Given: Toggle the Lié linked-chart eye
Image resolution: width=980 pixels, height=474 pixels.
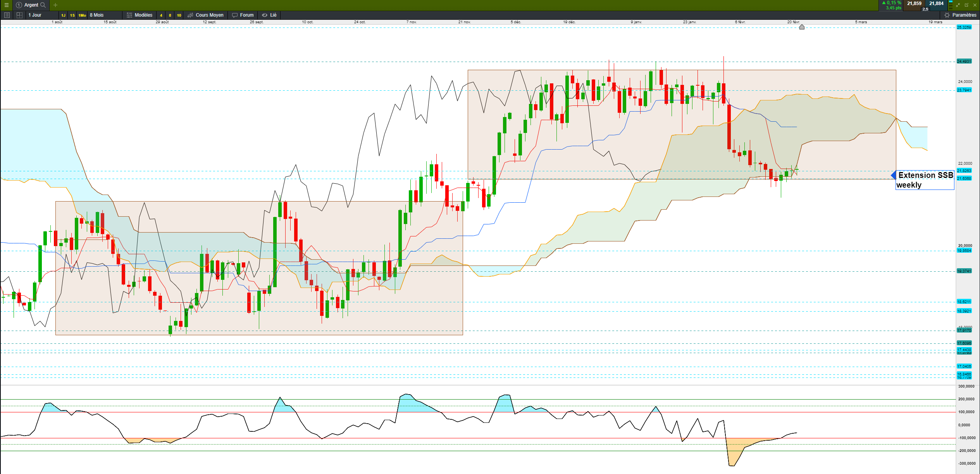Looking at the screenshot, I should (x=265, y=15).
